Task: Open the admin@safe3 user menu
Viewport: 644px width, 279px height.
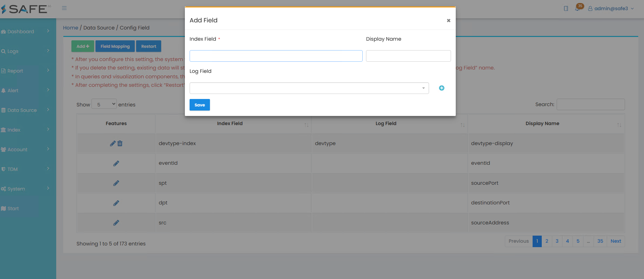Action: (x=611, y=8)
